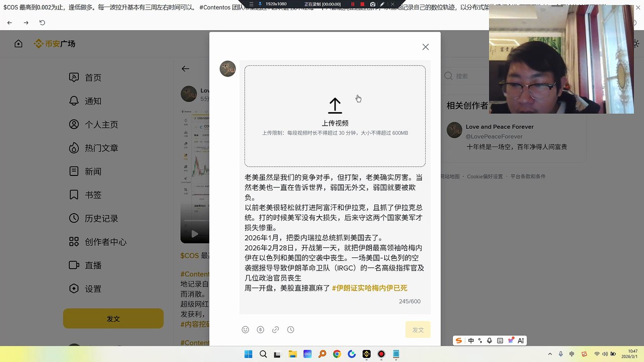Image resolution: width=644 pixels, height=362 pixels.
Task: Add a coin tag with the dollar icon
Action: tap(261, 330)
